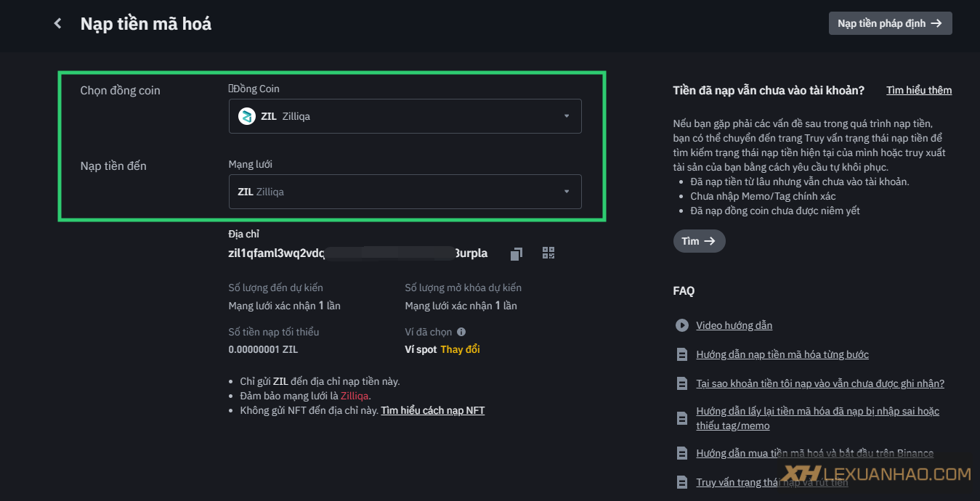This screenshot has height=501, width=980.
Task: Click document icon beside Tại sao khoản tiền
Action: [x=681, y=383]
